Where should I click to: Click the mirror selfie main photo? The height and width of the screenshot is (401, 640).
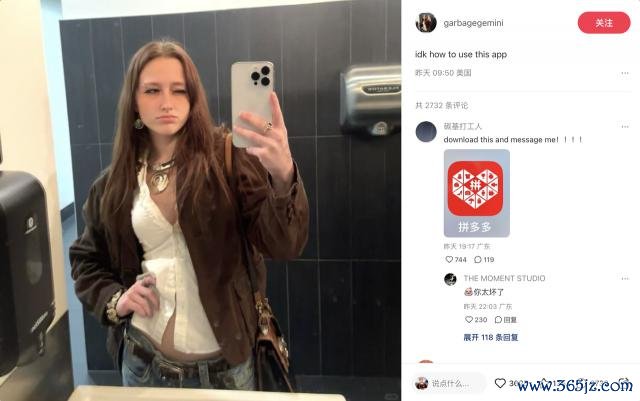tap(200, 200)
